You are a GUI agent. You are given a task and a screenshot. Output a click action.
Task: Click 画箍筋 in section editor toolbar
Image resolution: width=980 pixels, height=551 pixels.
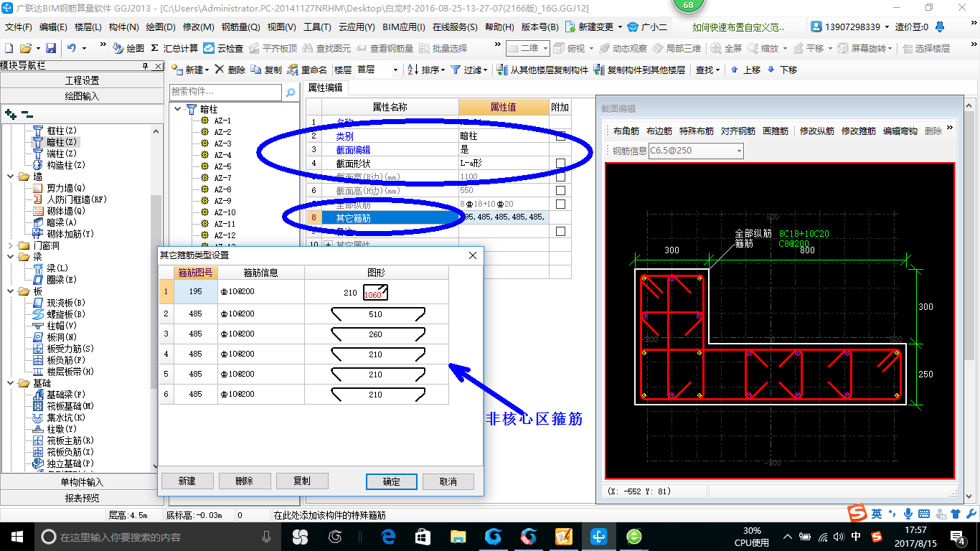(x=775, y=131)
